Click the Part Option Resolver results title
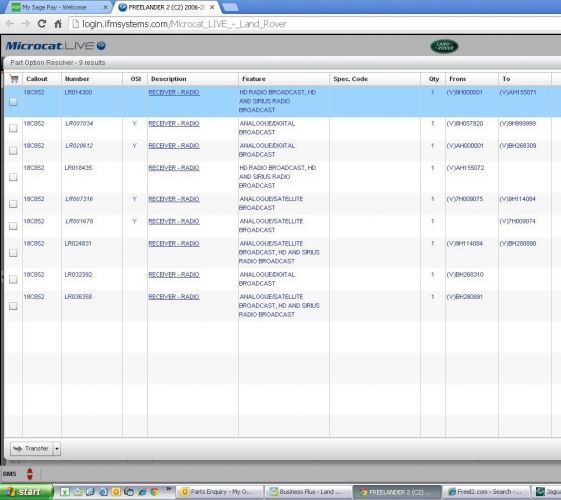 (58, 63)
